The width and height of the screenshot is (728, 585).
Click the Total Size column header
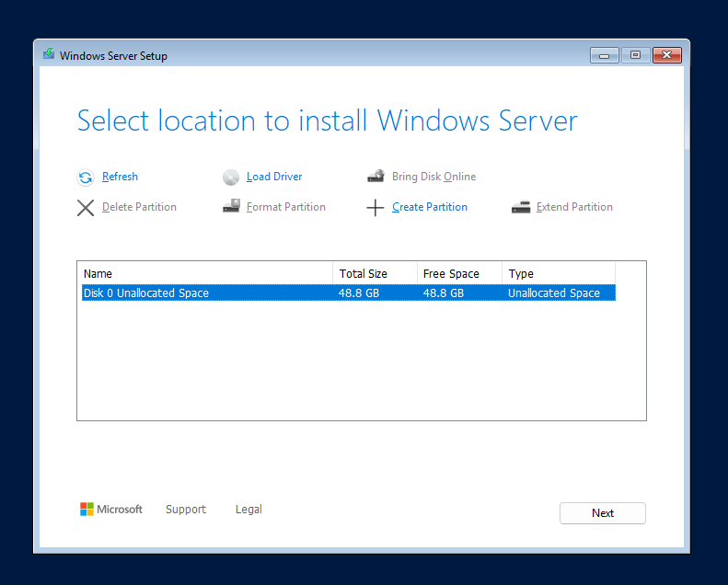pos(375,274)
